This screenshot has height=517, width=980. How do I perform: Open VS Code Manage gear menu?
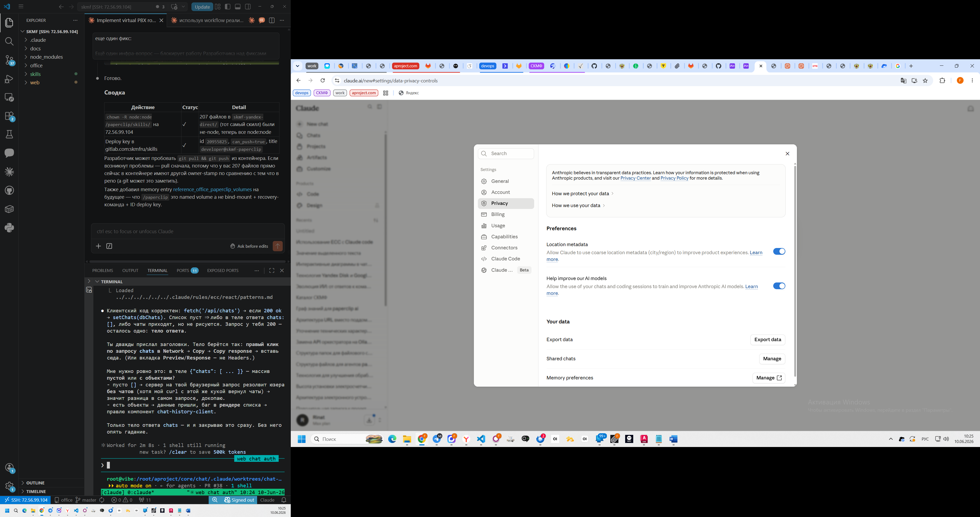pos(9,486)
